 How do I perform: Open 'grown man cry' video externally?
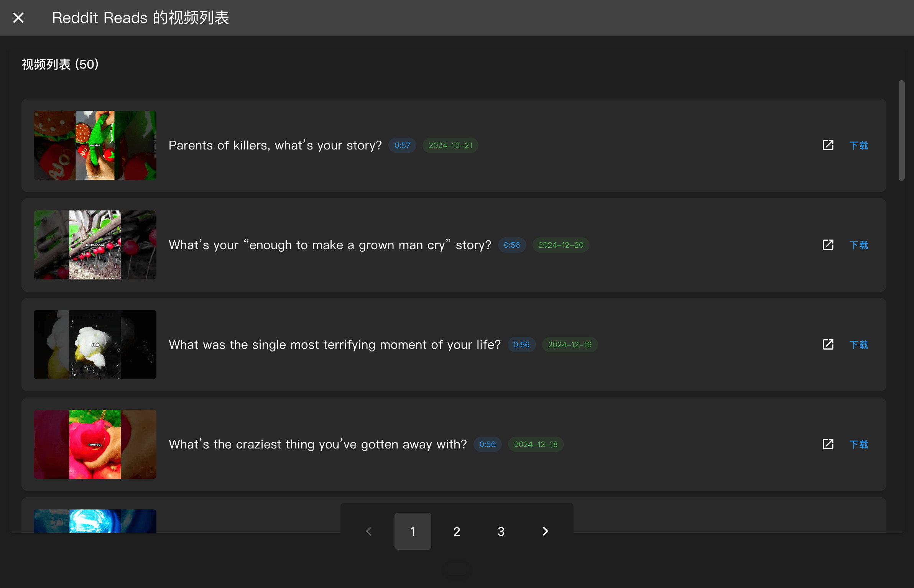tap(828, 245)
